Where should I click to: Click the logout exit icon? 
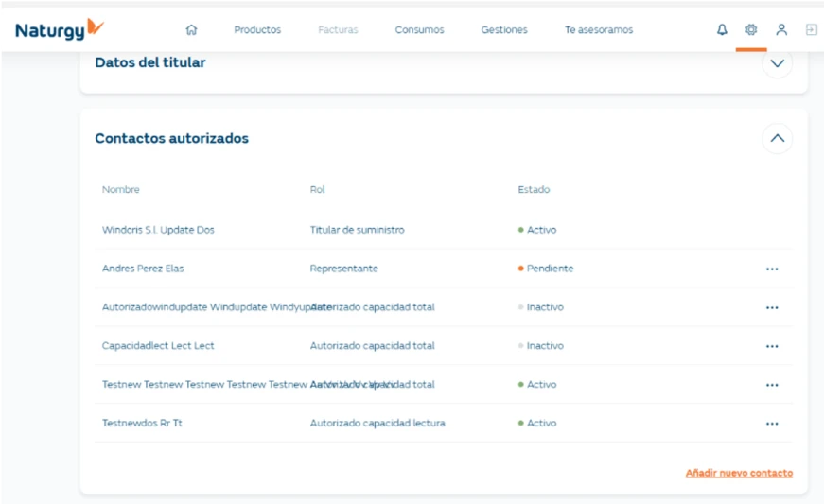tap(811, 30)
